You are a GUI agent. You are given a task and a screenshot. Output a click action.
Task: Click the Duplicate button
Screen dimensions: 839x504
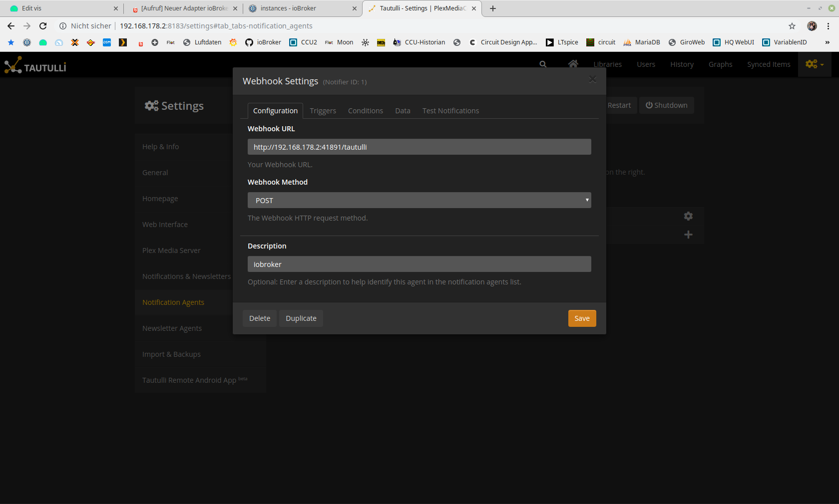[301, 318]
